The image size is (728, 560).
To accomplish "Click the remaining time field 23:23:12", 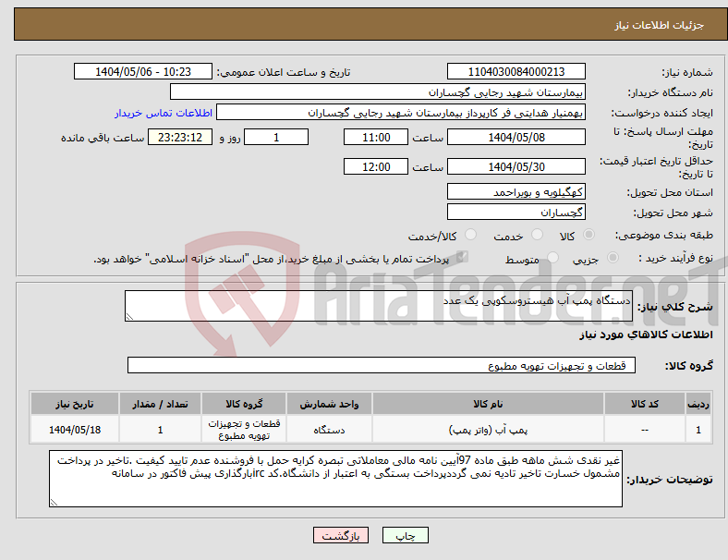I will coord(180,138).
